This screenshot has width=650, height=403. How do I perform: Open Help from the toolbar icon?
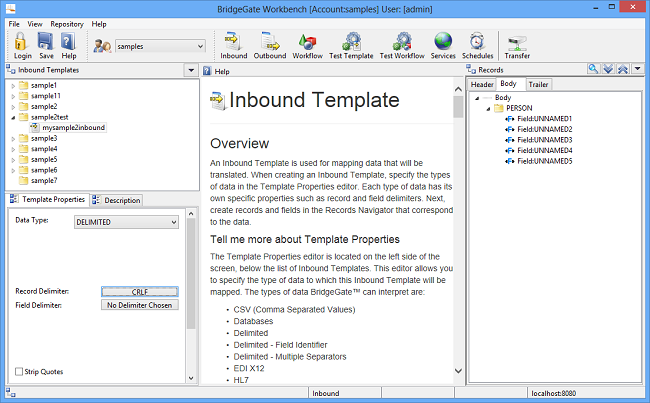tap(68, 41)
